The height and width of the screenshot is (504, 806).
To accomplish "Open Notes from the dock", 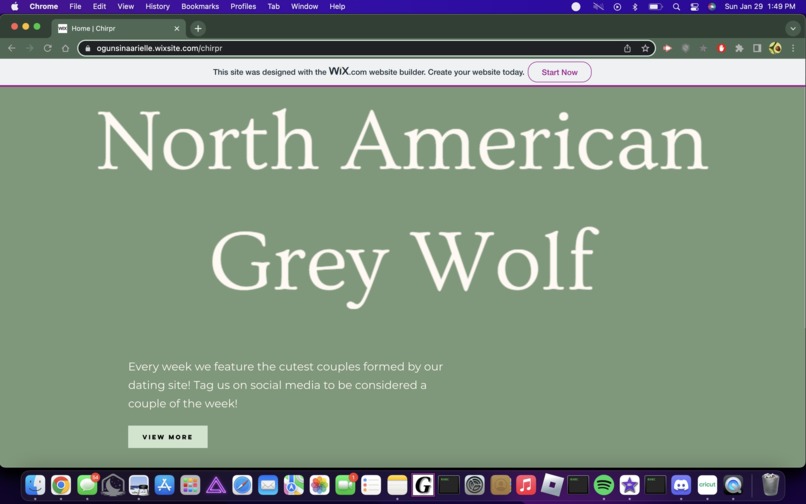I will click(x=397, y=484).
